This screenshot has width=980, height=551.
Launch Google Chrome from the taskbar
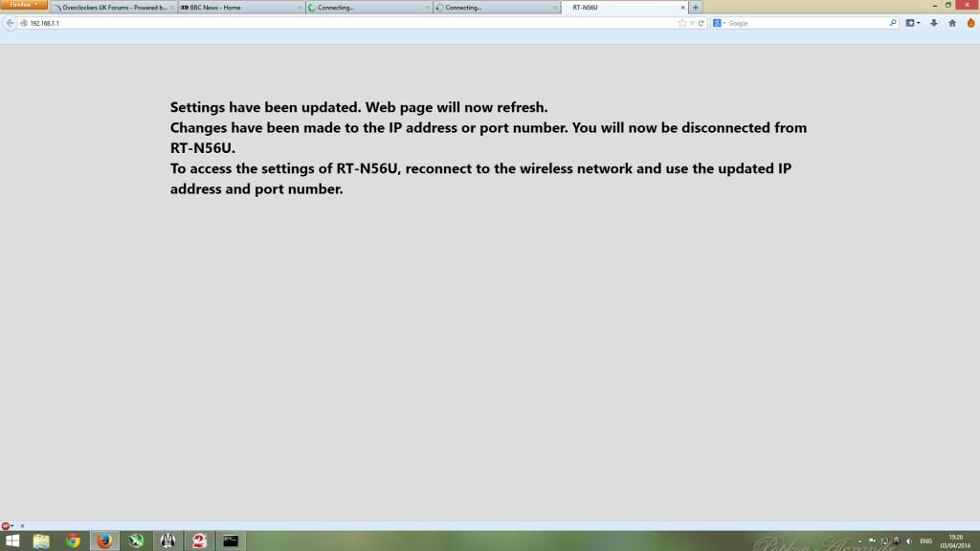point(73,540)
